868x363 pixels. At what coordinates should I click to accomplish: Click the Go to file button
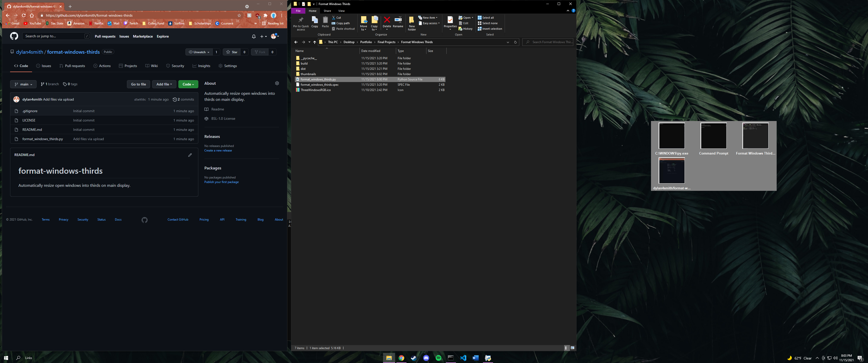139,84
